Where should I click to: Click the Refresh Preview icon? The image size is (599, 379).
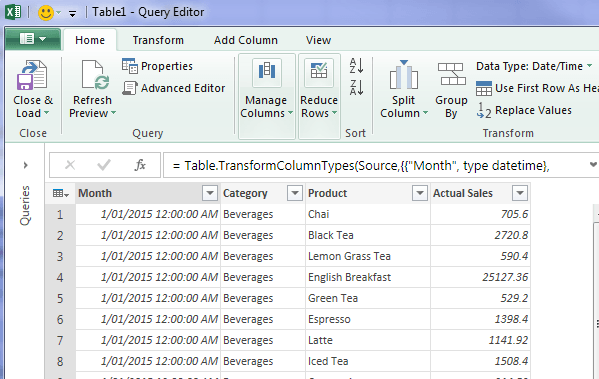(x=95, y=75)
